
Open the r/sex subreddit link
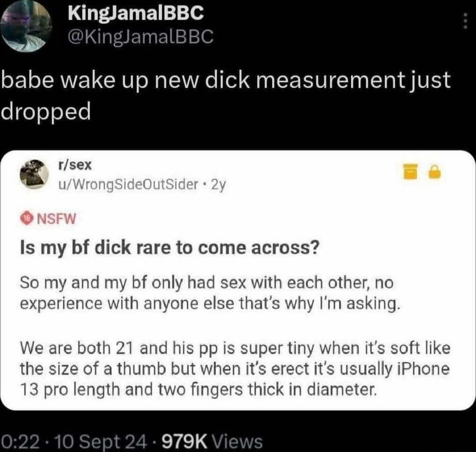point(75,165)
